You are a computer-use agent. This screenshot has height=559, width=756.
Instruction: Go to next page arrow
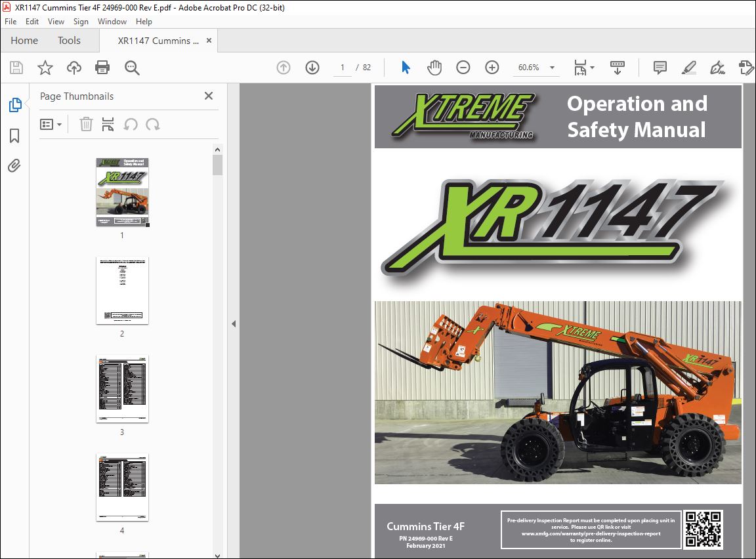pyautogui.click(x=312, y=68)
